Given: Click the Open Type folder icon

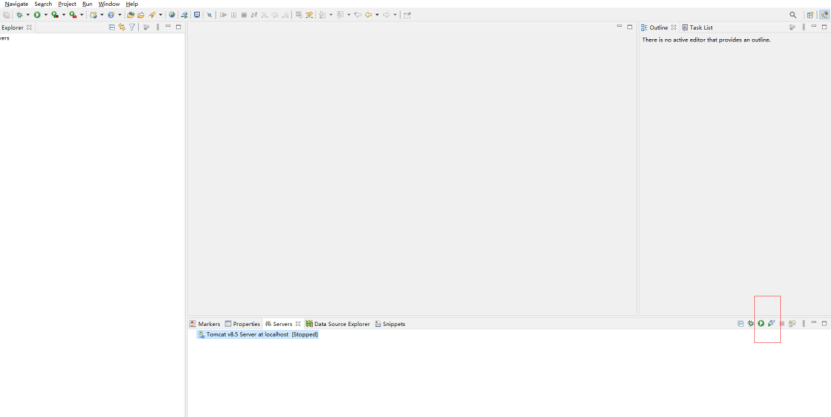Looking at the screenshot, I should coord(130,15).
